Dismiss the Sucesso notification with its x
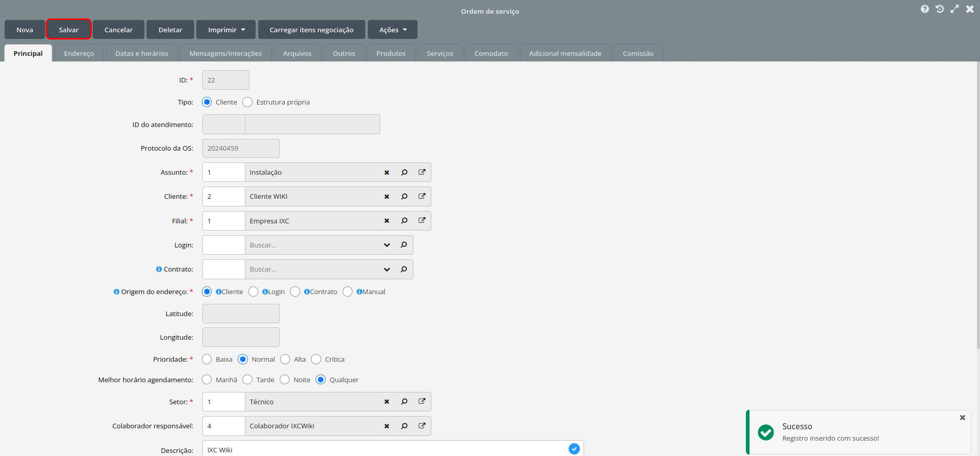This screenshot has height=456, width=980. (963, 418)
